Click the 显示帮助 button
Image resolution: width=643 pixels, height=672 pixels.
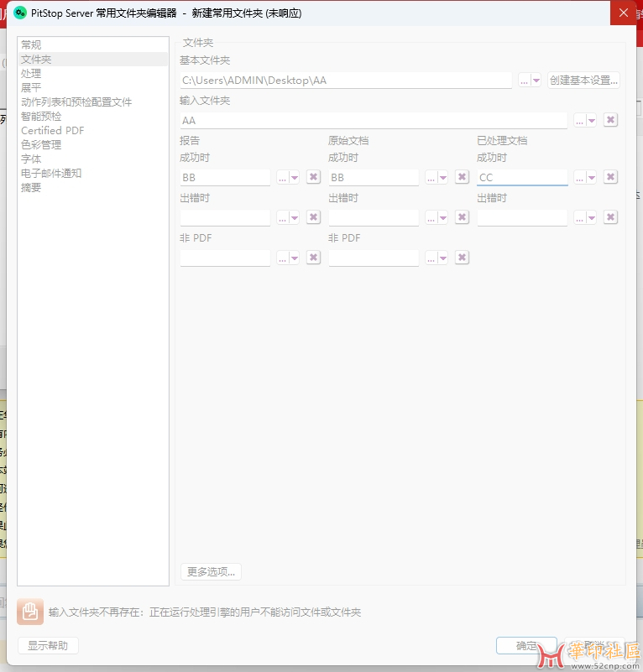[49, 646]
